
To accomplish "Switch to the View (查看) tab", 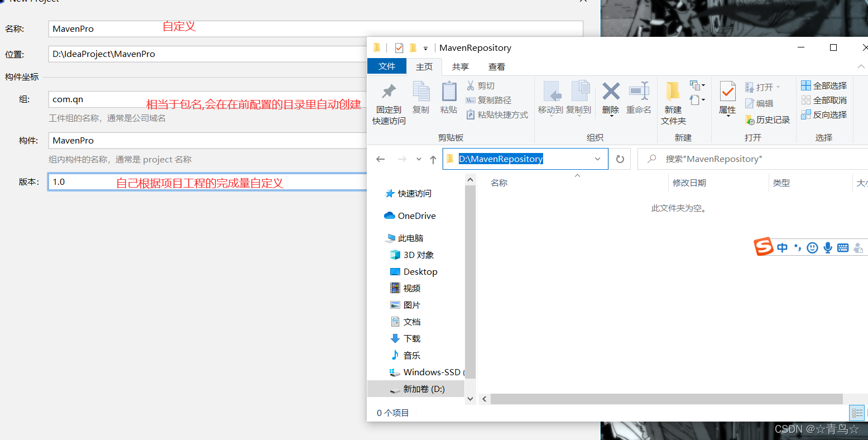I will click(497, 66).
